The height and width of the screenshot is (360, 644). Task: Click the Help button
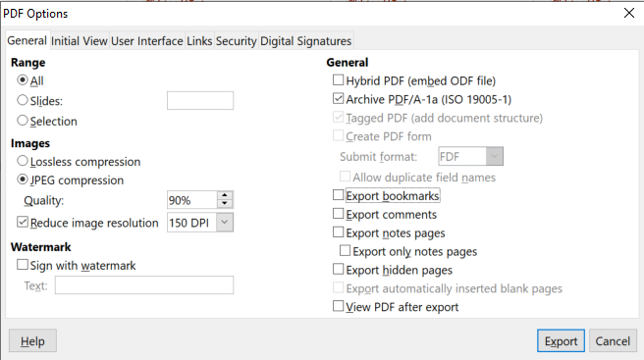(x=32, y=340)
